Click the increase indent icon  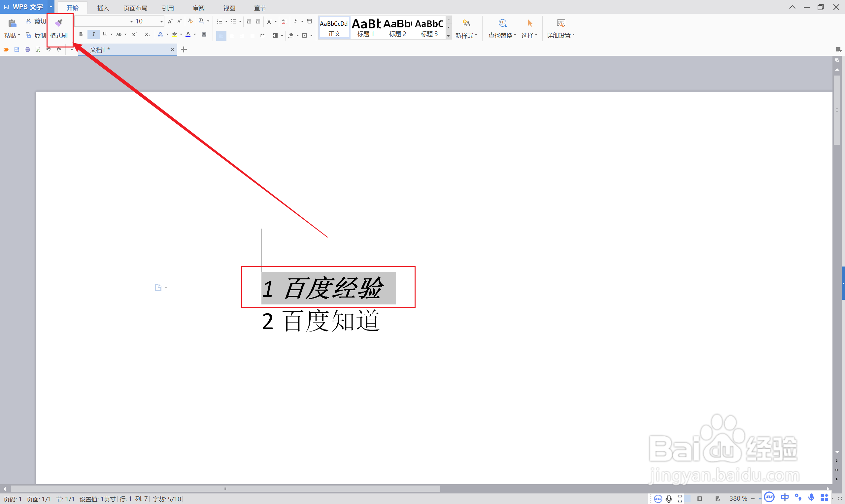point(258,21)
